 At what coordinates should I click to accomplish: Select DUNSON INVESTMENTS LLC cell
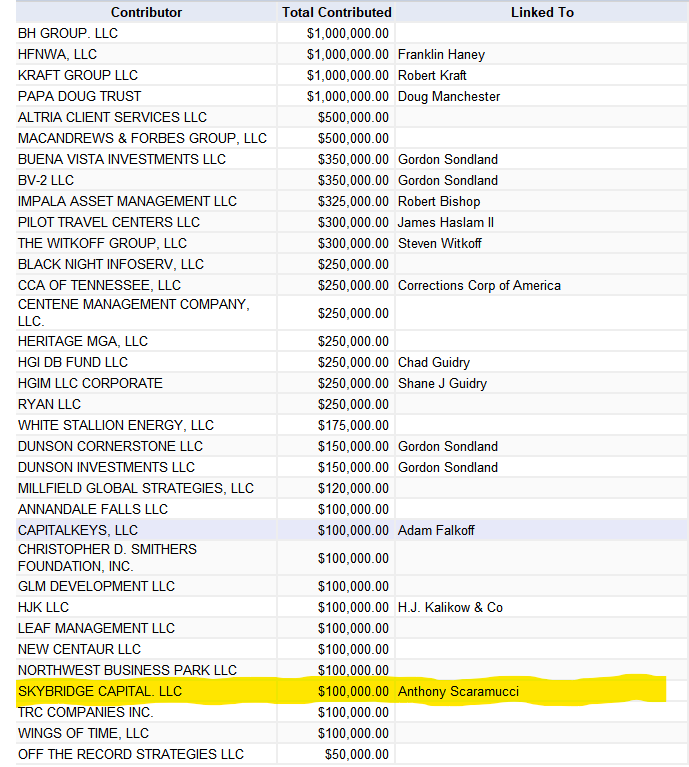tap(146, 468)
